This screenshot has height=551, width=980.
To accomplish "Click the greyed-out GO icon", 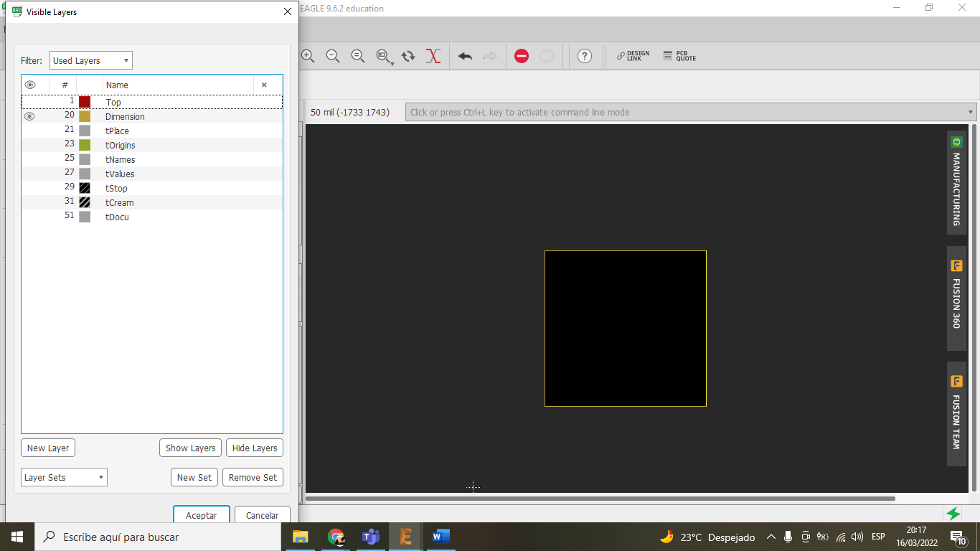I will point(547,56).
